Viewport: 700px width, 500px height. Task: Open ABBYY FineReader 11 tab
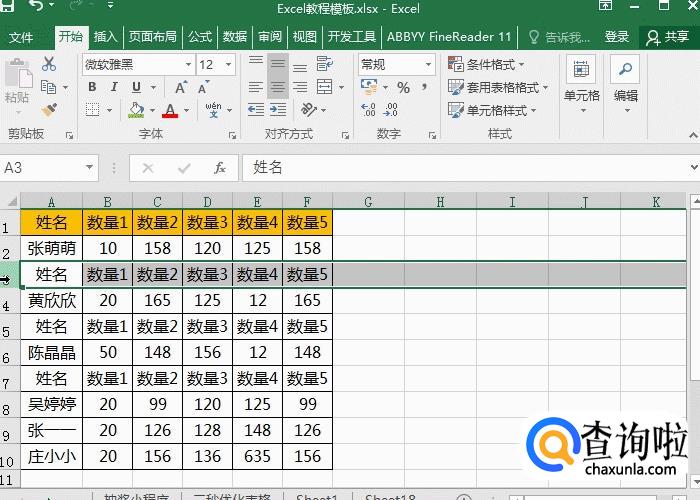point(449,37)
